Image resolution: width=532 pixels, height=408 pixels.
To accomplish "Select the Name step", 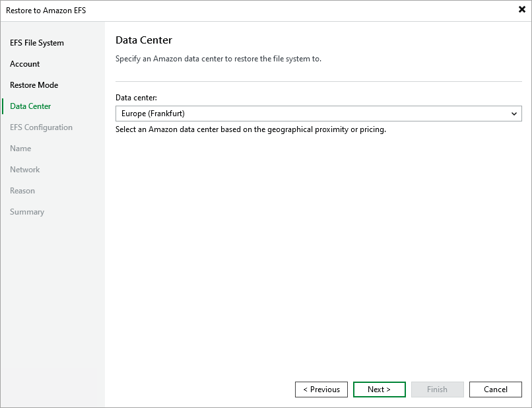I will coord(20,148).
